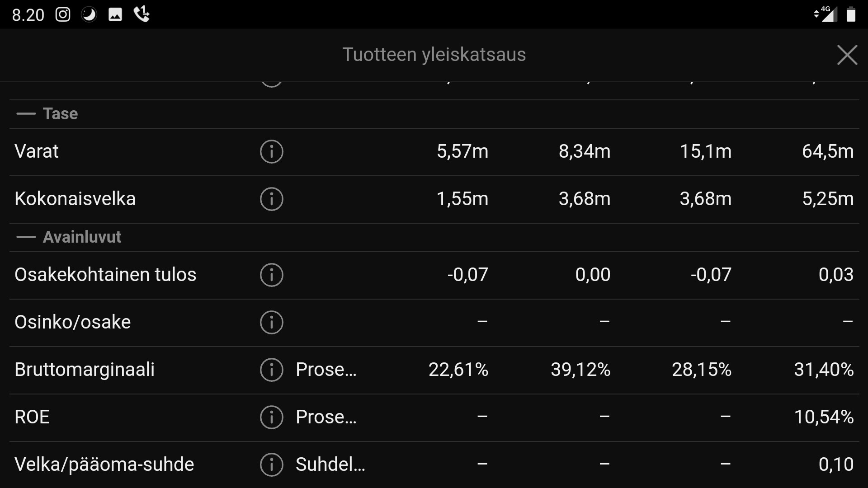Image resolution: width=868 pixels, height=488 pixels.
Task: Tap the missed call status icon
Action: point(142,14)
